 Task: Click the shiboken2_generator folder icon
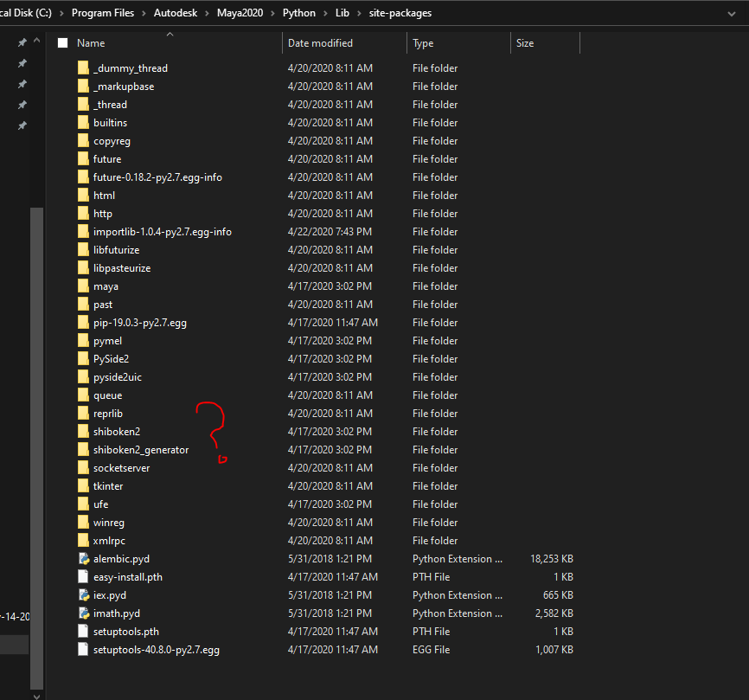click(x=83, y=450)
